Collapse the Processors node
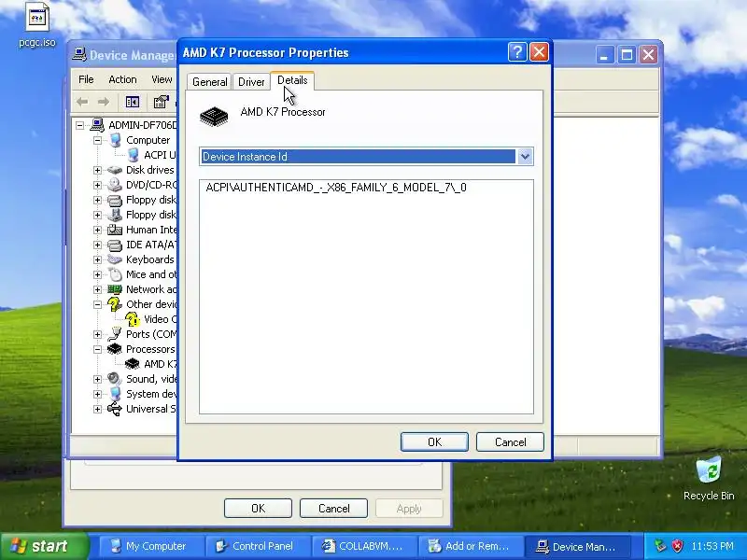The width and height of the screenshot is (747, 560). pyautogui.click(x=98, y=349)
